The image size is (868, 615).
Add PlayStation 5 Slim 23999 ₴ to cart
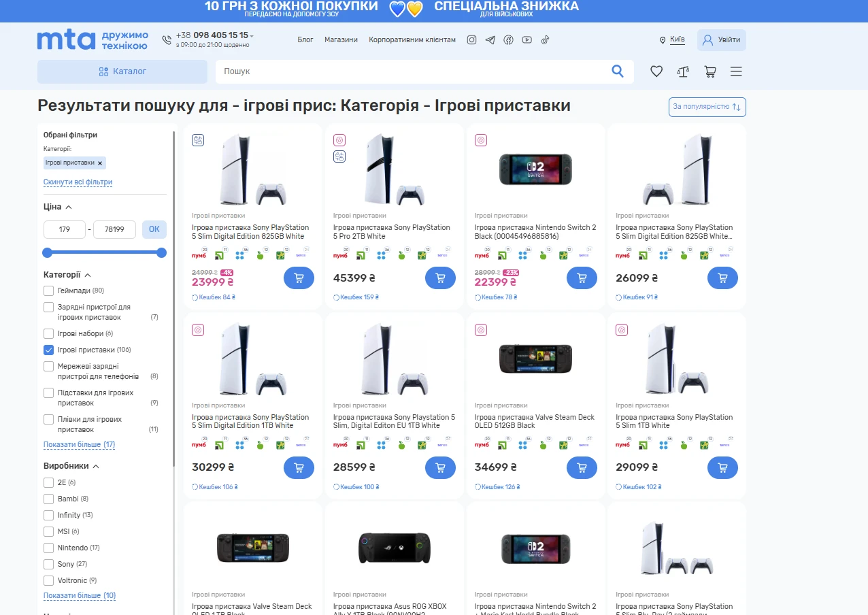[299, 278]
